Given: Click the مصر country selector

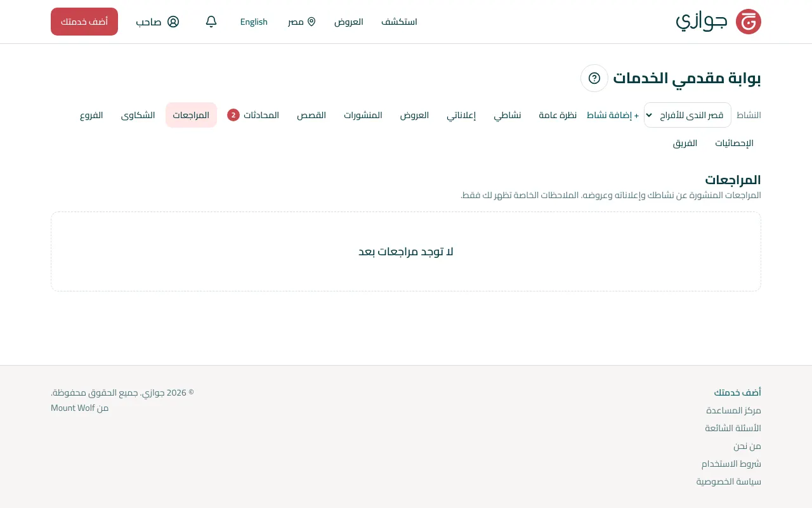Looking at the screenshot, I should 302,22.
